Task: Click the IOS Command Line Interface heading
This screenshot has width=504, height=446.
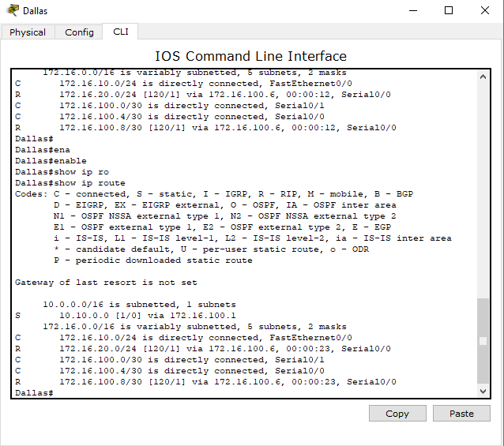Action: coord(250,56)
